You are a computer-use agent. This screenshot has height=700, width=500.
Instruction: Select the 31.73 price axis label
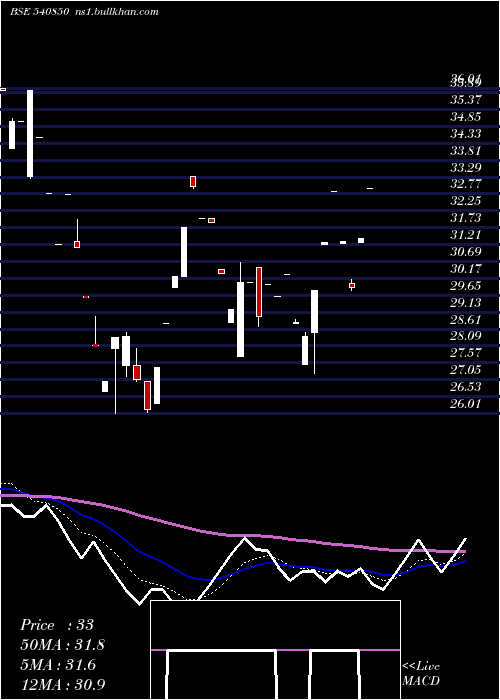(x=466, y=218)
